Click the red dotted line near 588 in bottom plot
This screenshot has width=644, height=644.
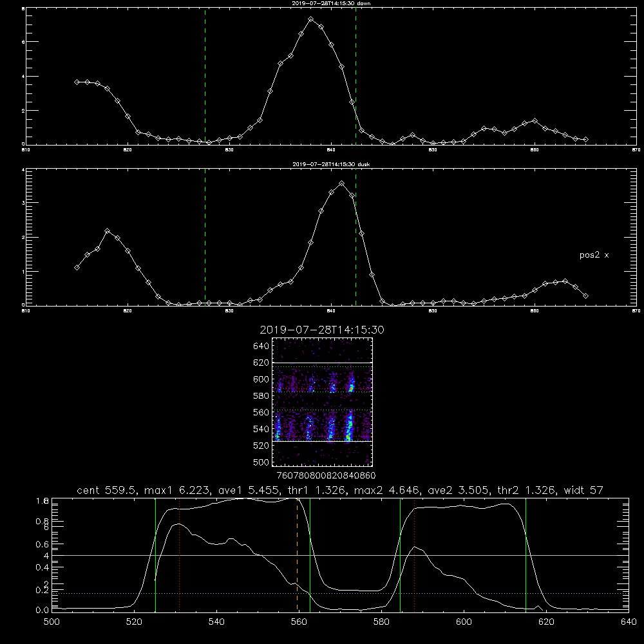pyautogui.click(x=414, y=554)
